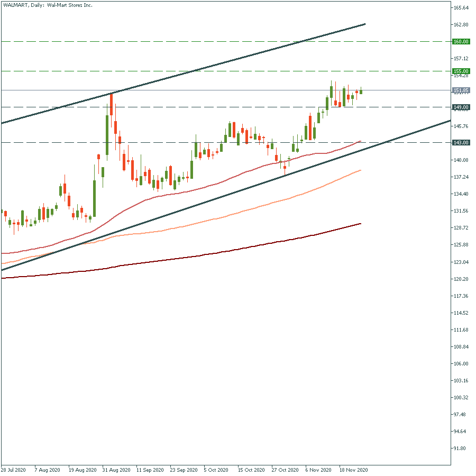The height and width of the screenshot is (476, 476).
Task: Select the 160.00 horizontal level label
Action: [x=461, y=42]
